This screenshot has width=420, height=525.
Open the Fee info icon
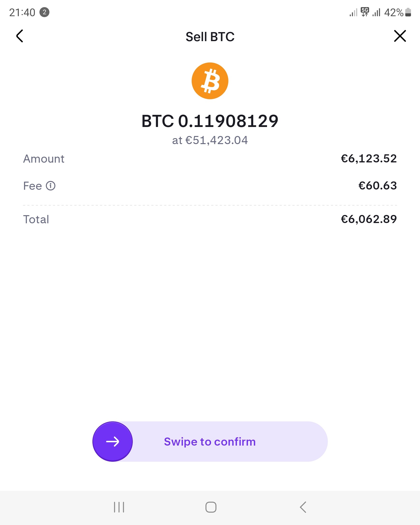[51, 186]
